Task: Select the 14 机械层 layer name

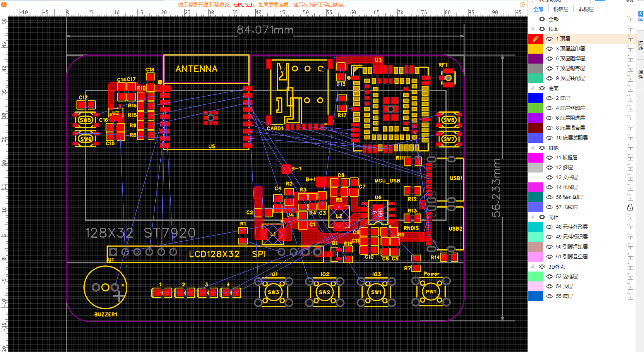Action: tap(567, 187)
